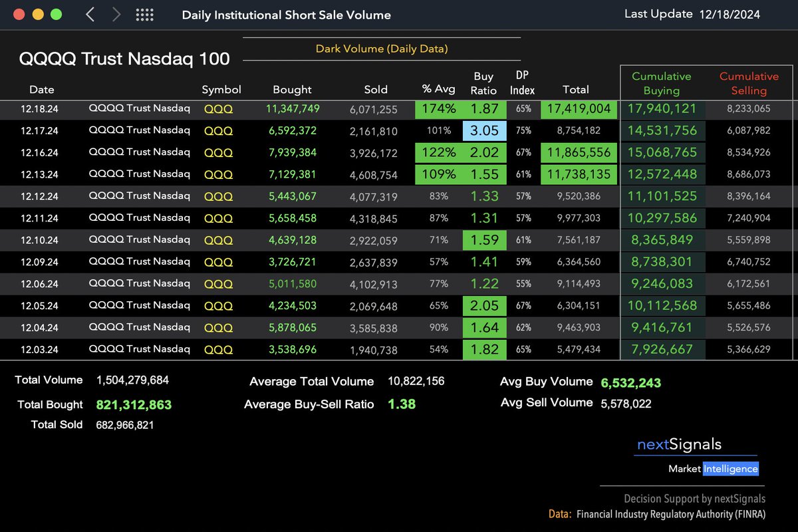Click sold value 4,318,845
Viewport: 798px width, 532px height.
point(373,218)
